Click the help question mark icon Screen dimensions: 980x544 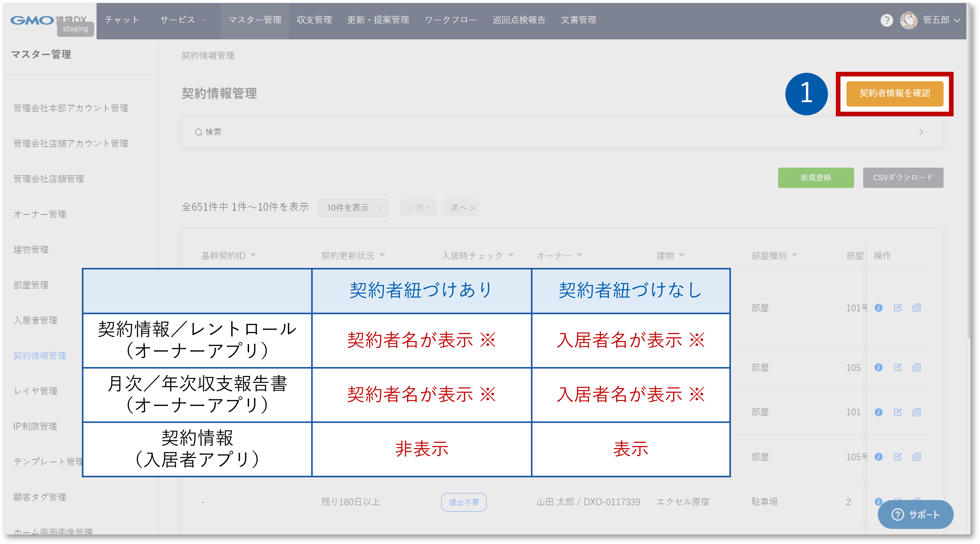[x=886, y=20]
